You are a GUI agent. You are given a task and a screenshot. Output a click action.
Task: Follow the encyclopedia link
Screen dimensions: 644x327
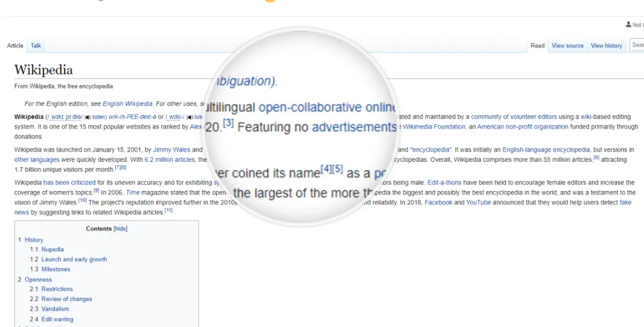[431, 150]
